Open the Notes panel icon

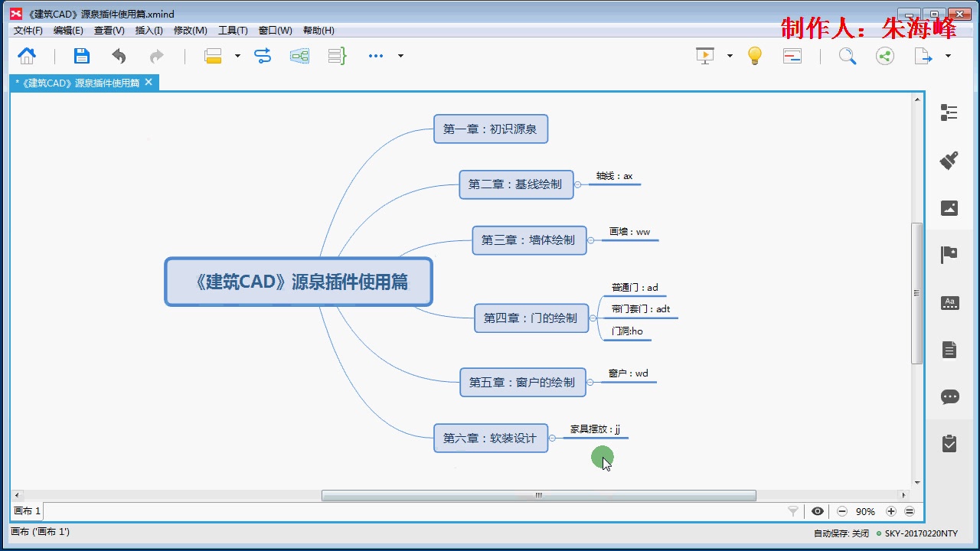(x=949, y=350)
